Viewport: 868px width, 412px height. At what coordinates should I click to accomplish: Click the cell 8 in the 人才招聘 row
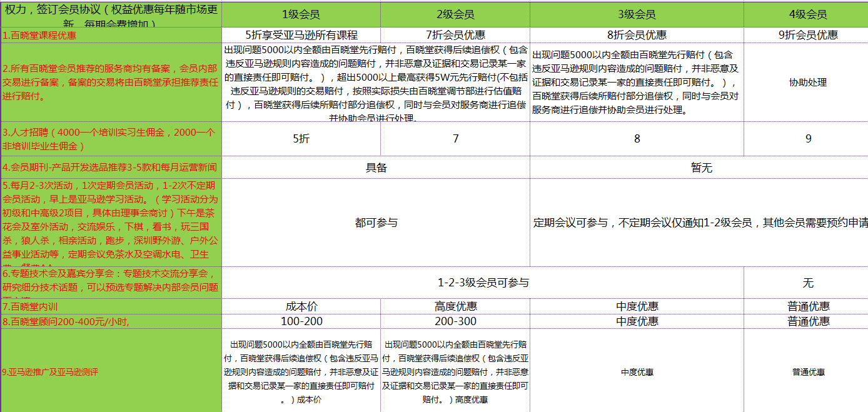[x=637, y=139]
